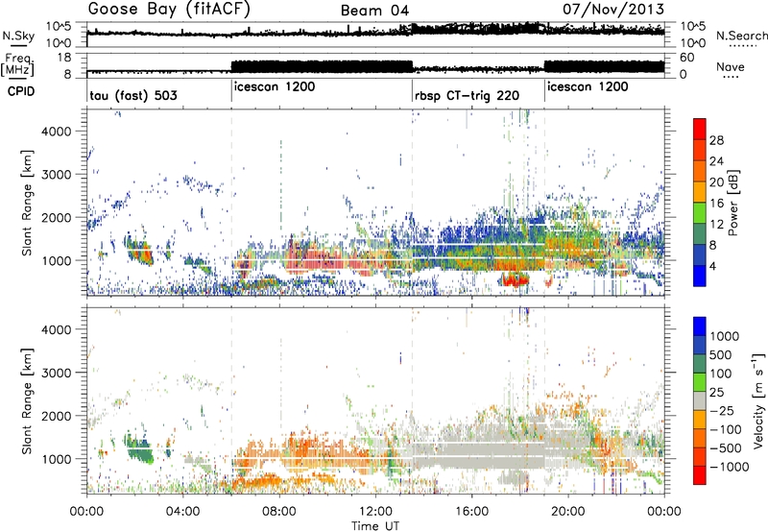Click the '16:00' time tick label
The width and height of the screenshot is (768, 532).
click(471, 512)
